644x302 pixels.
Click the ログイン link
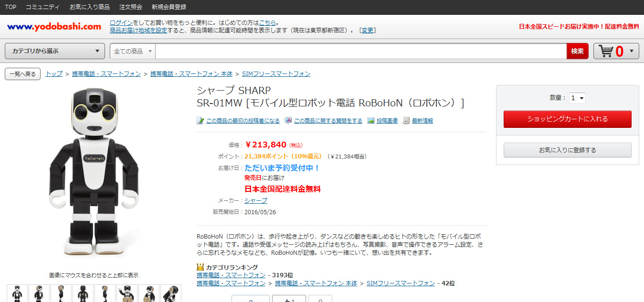click(x=121, y=22)
